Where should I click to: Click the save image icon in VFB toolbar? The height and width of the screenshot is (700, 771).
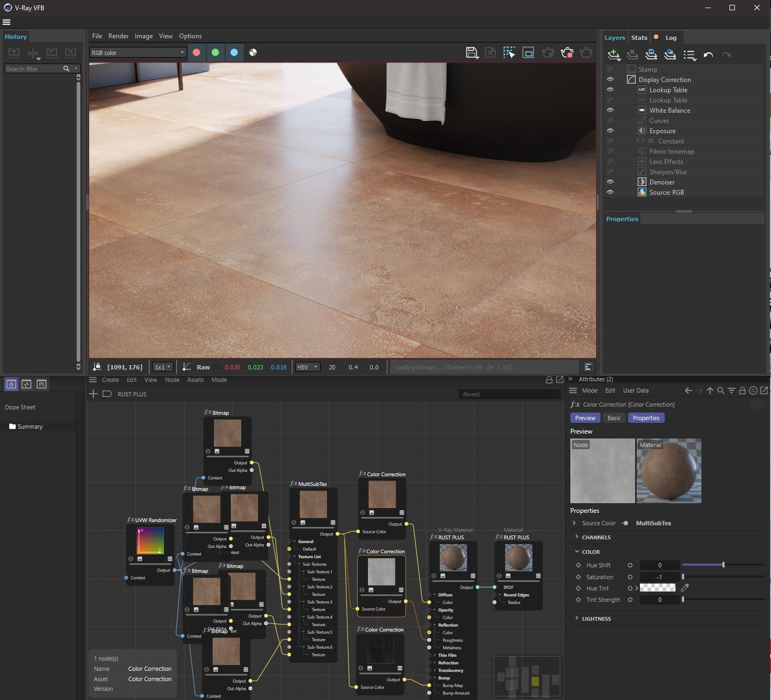point(472,52)
